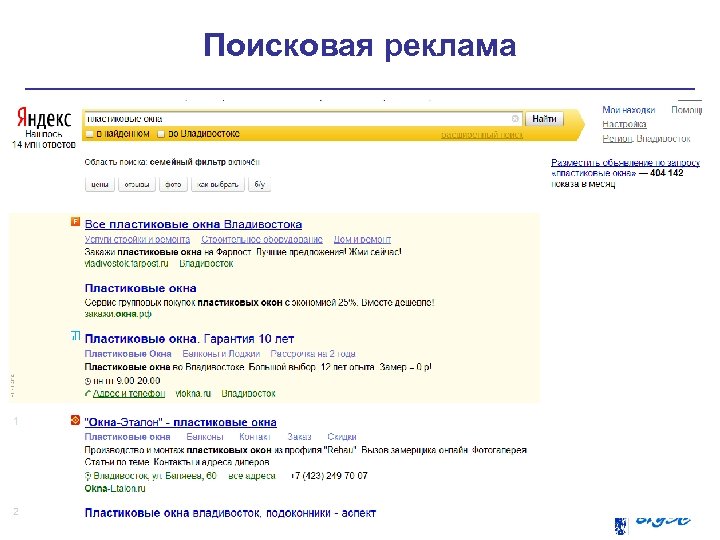Open 'Мои находки' link

[629, 110]
